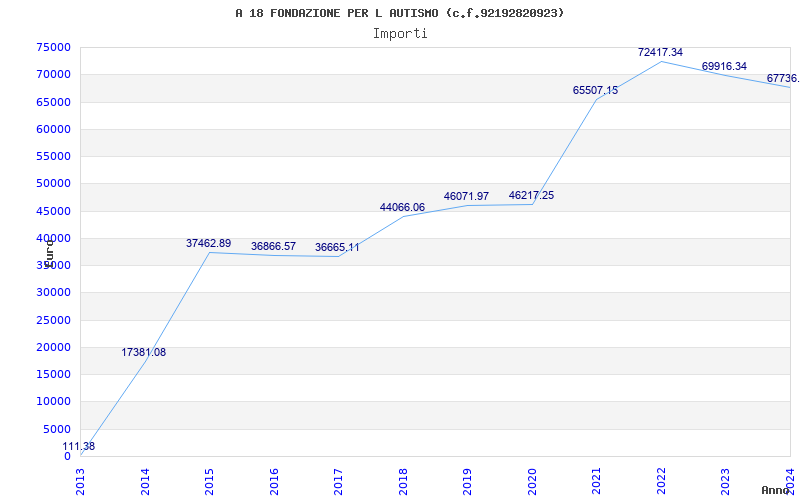Click the x-axis year 2016
Viewport: 800px width, 500px height.
[x=274, y=482]
